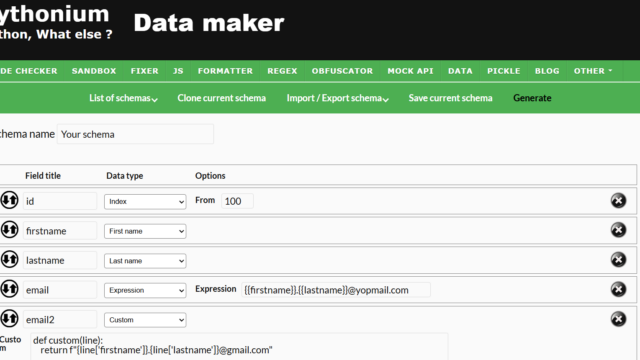Viewport: 640px width, 360px height.
Task: Open JS navigation item
Action: 178,71
